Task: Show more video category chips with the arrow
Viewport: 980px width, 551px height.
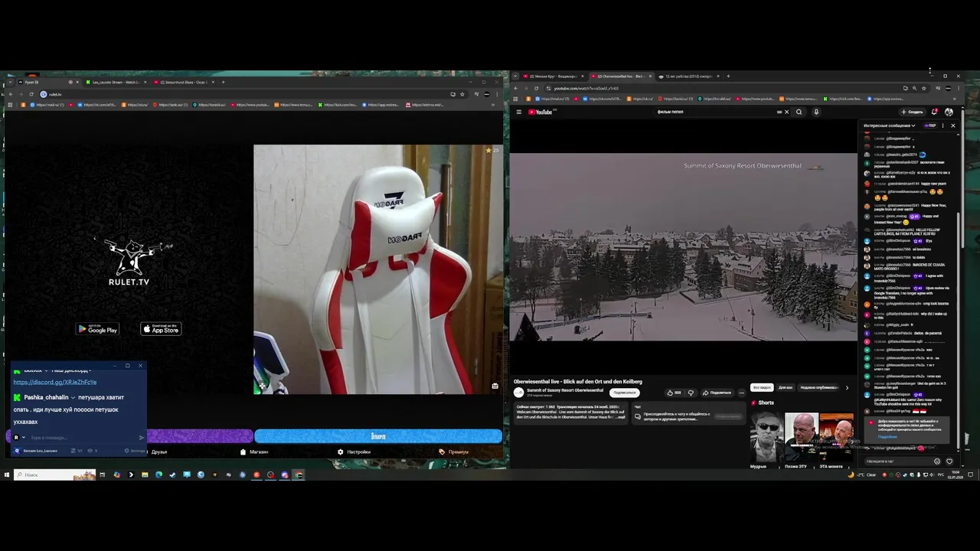Action: pyautogui.click(x=847, y=387)
